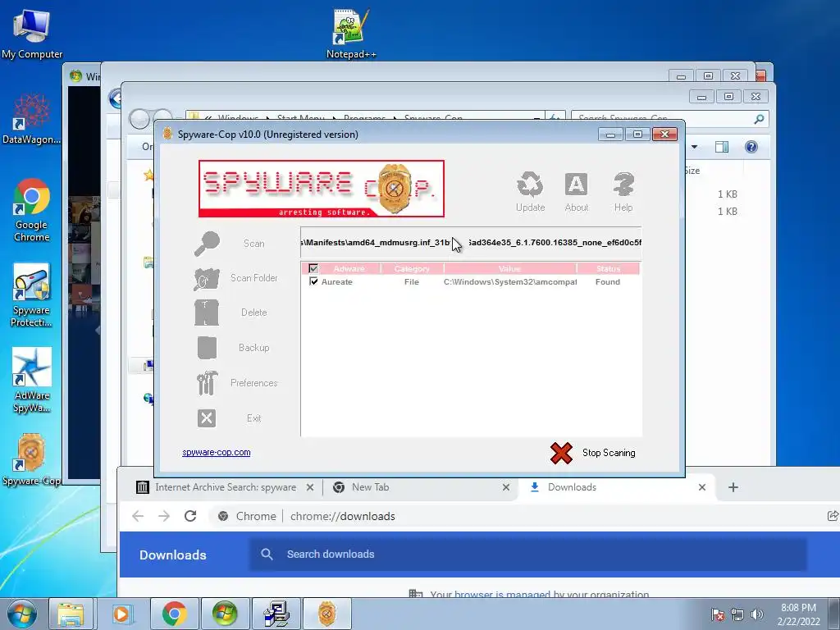Click the Scan magnifier icon in Spyware-Cop
The image size is (840, 630).
[207, 244]
